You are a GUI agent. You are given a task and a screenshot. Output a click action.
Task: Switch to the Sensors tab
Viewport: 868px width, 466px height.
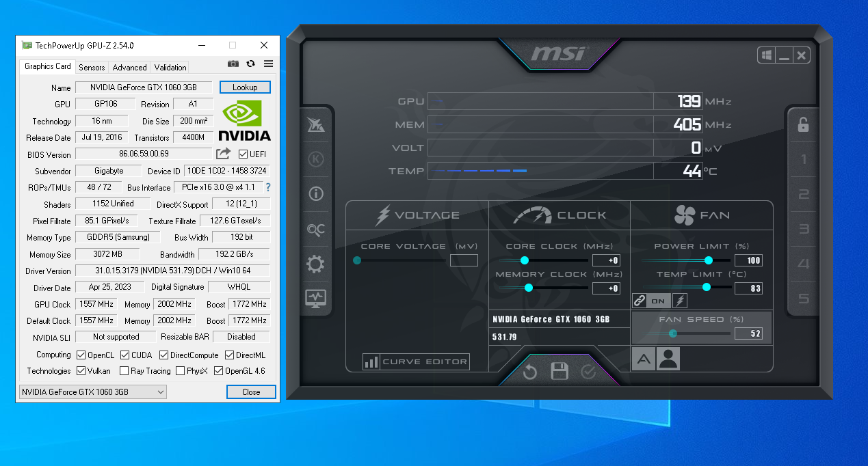pos(92,67)
